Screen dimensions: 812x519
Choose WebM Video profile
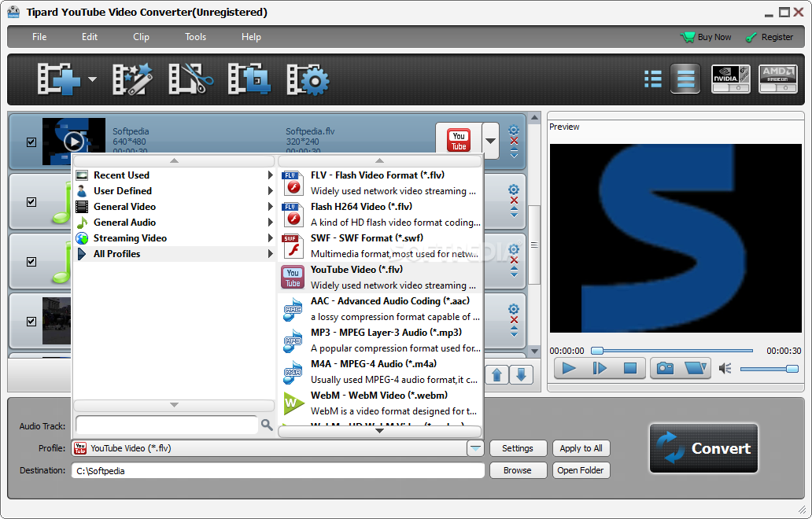381,403
